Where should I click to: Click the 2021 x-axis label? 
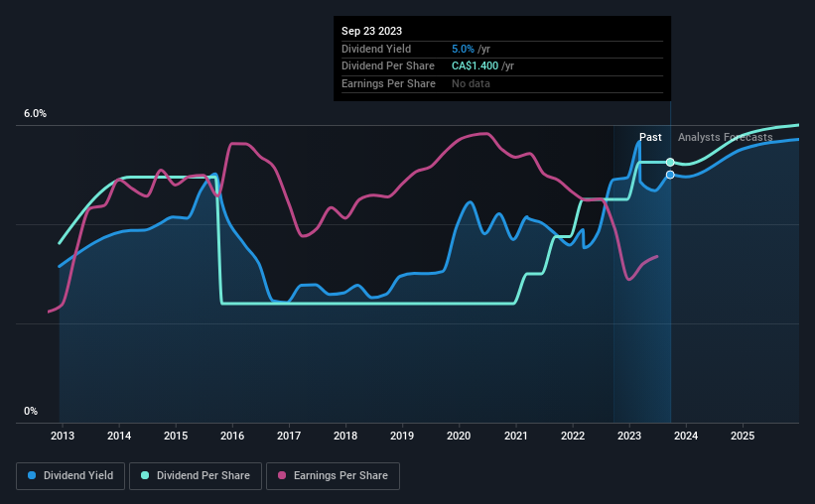pyautogui.click(x=516, y=436)
